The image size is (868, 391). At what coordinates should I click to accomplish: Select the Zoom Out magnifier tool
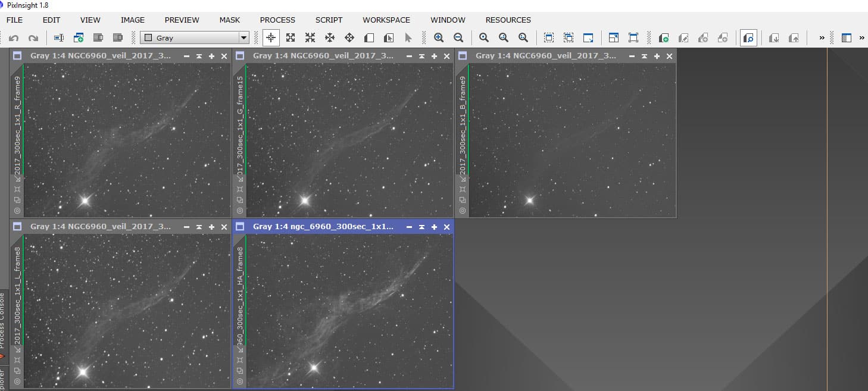pyautogui.click(x=458, y=37)
